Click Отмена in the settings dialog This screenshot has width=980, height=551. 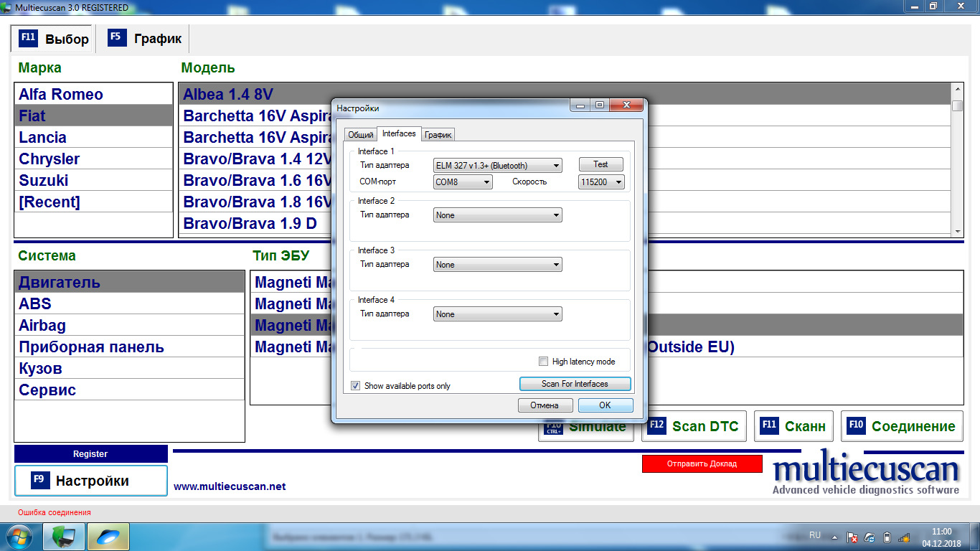pos(545,405)
